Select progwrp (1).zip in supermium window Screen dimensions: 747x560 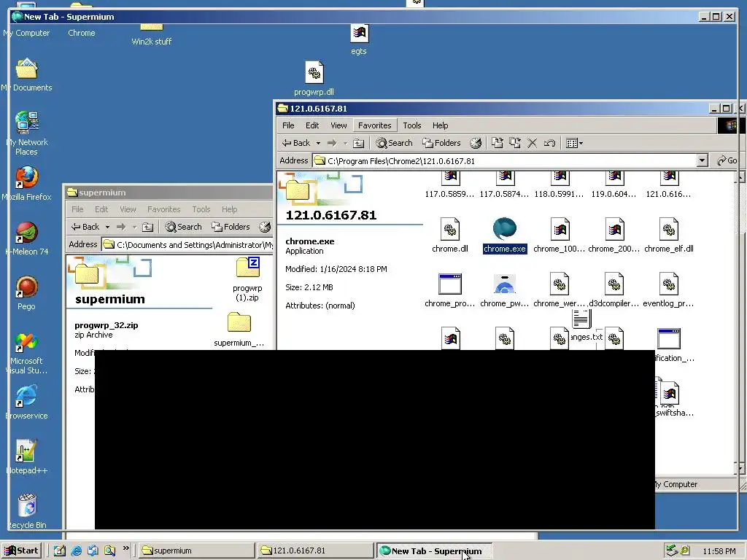coord(248,279)
